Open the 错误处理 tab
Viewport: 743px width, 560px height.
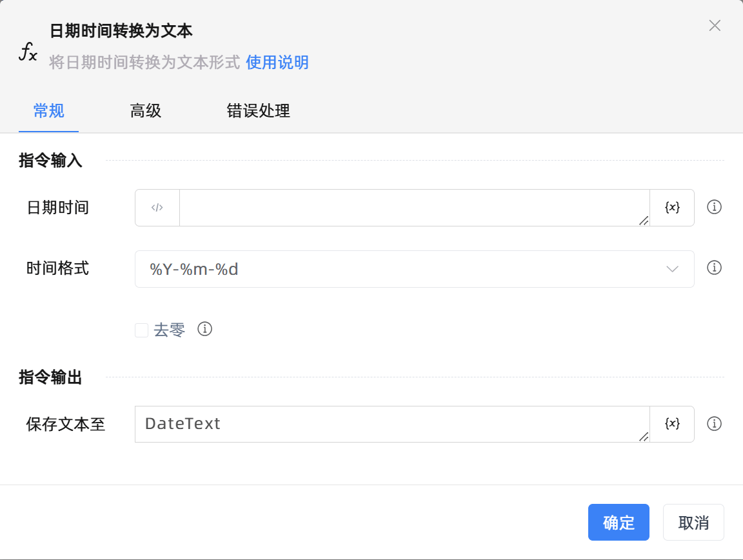click(258, 111)
